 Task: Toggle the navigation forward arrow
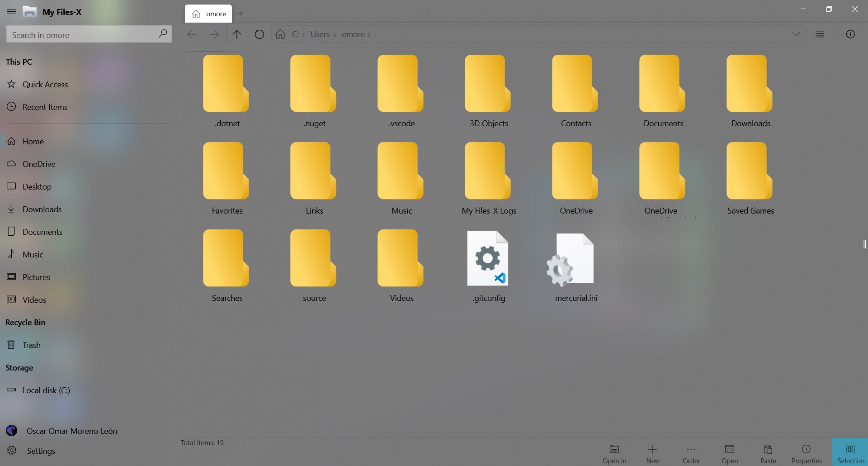click(214, 34)
